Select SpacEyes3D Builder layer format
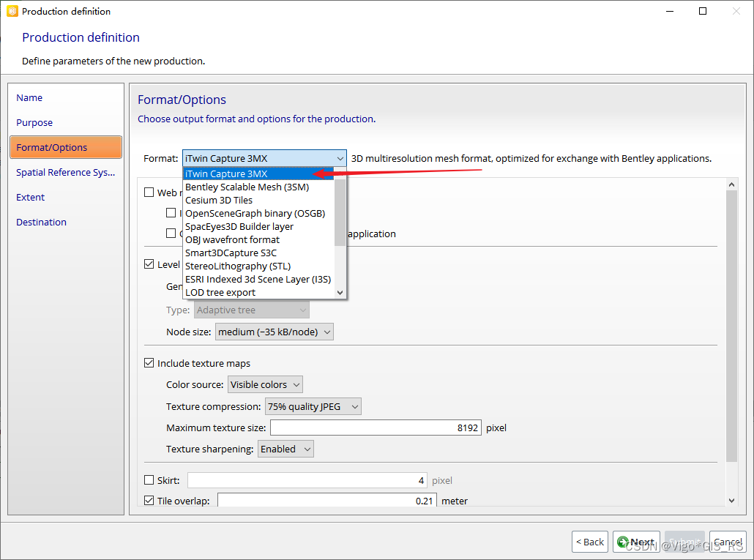This screenshot has height=560, width=754. [x=258, y=226]
